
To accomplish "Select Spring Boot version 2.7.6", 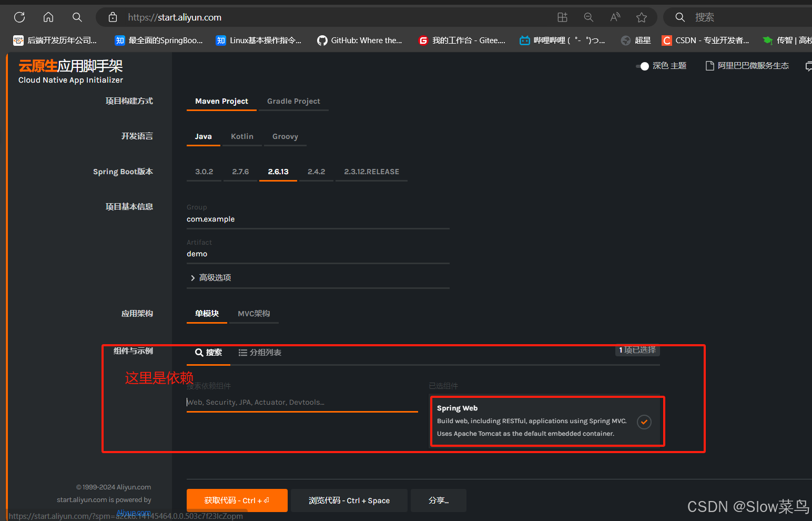I will pyautogui.click(x=240, y=172).
